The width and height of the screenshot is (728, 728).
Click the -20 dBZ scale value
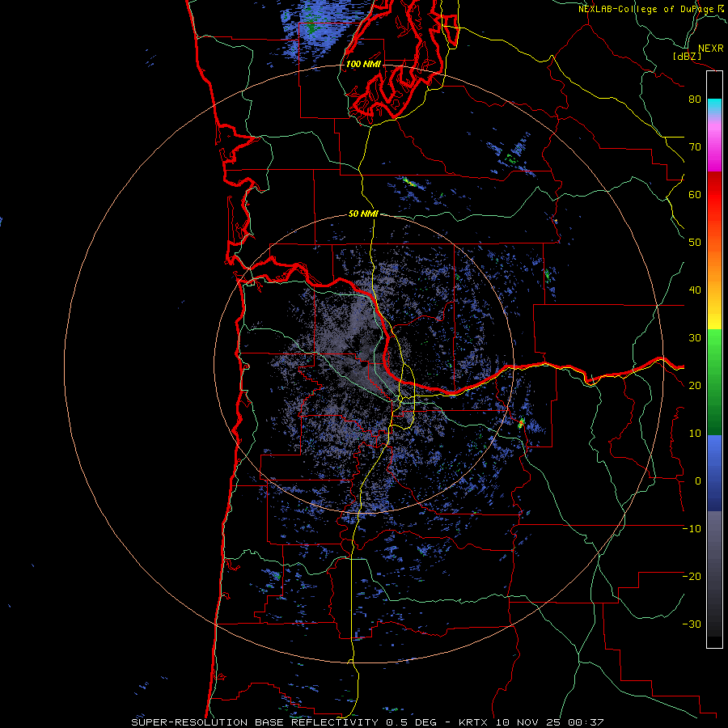(x=692, y=577)
